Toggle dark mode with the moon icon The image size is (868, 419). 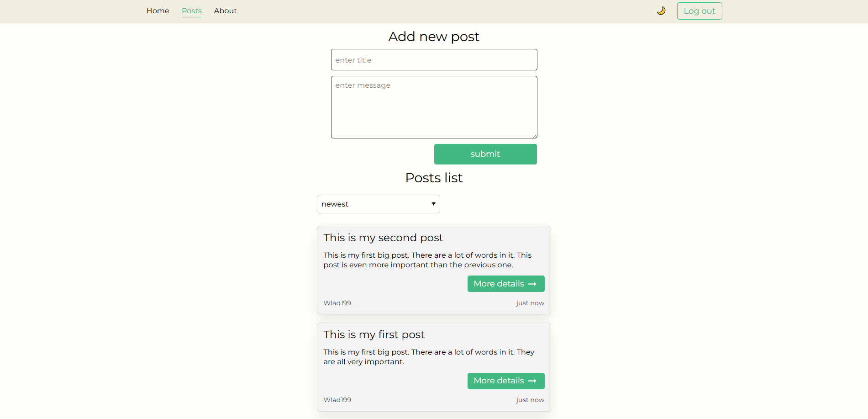click(x=661, y=11)
